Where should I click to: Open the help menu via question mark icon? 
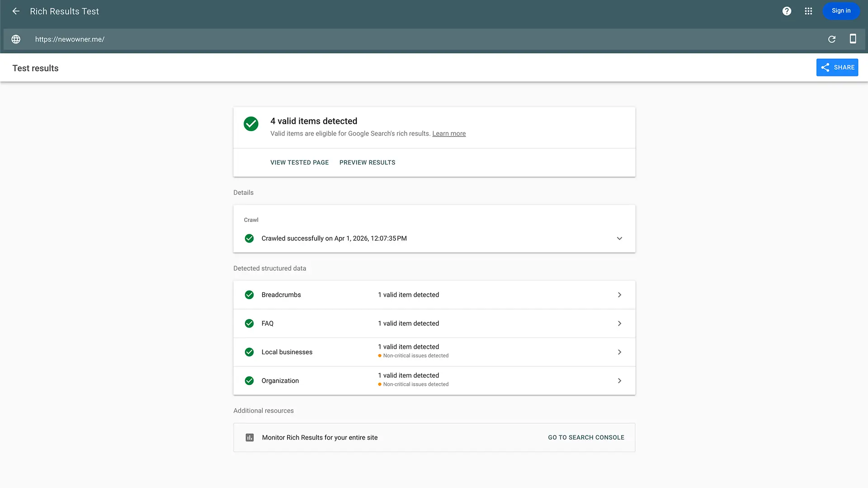tap(787, 11)
